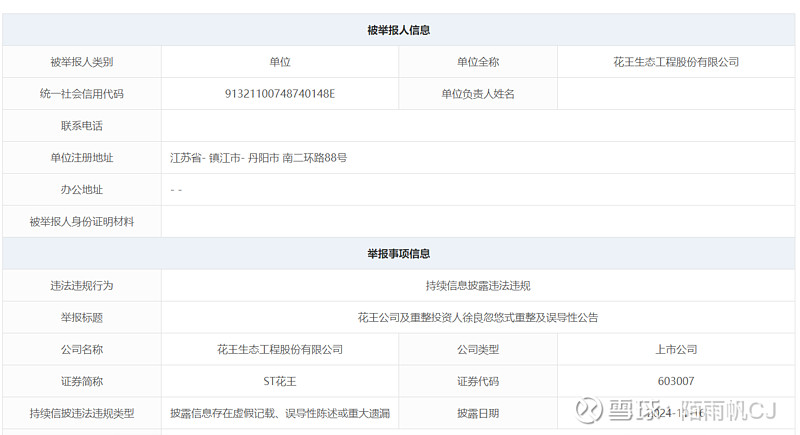Select the registered address 南二环路88号 text
This screenshot has height=435, width=800.
[314, 158]
